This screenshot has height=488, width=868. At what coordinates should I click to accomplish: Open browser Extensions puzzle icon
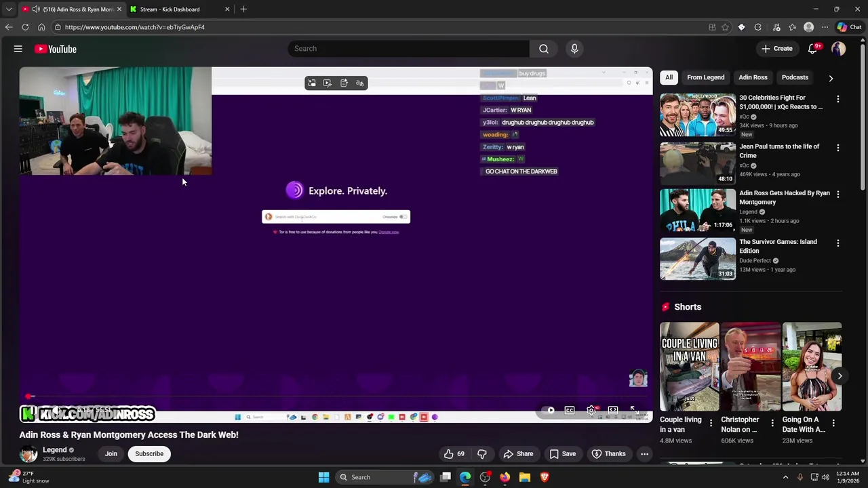tap(757, 27)
